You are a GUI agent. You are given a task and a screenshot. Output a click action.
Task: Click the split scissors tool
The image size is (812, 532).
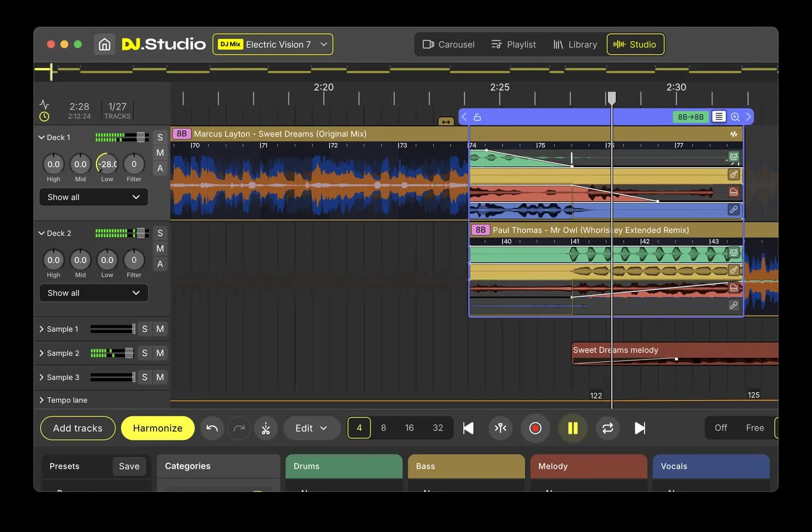(266, 428)
